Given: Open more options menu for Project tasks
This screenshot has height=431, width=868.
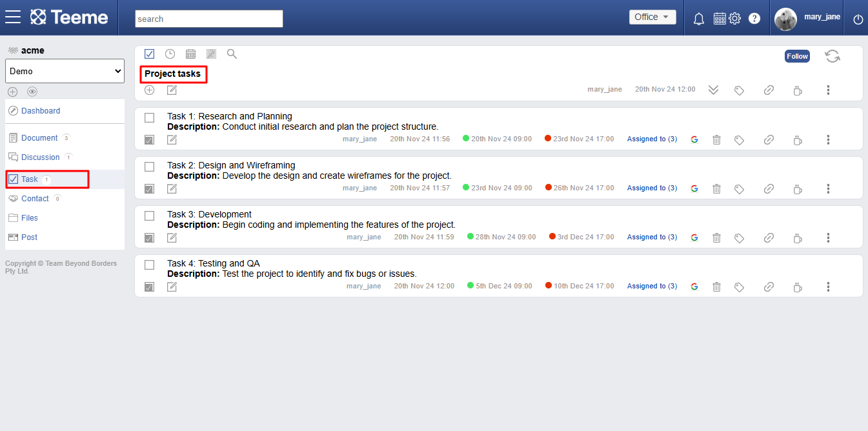Looking at the screenshot, I should click(828, 90).
